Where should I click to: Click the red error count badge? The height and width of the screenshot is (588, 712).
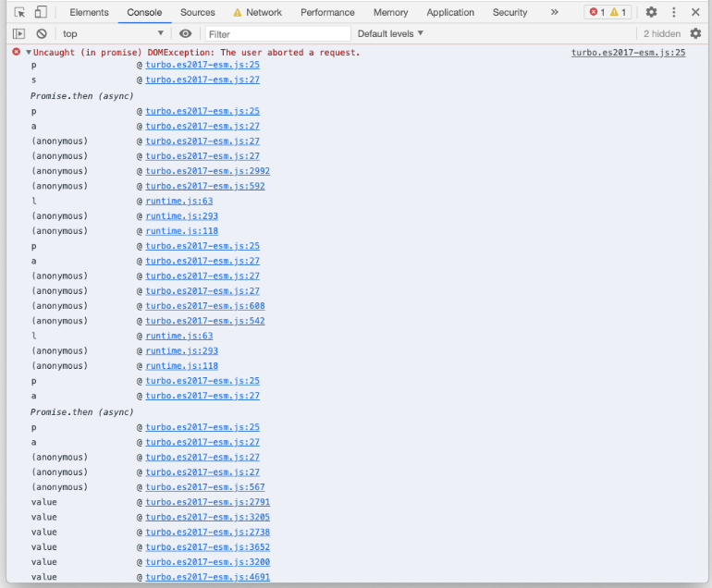596,12
